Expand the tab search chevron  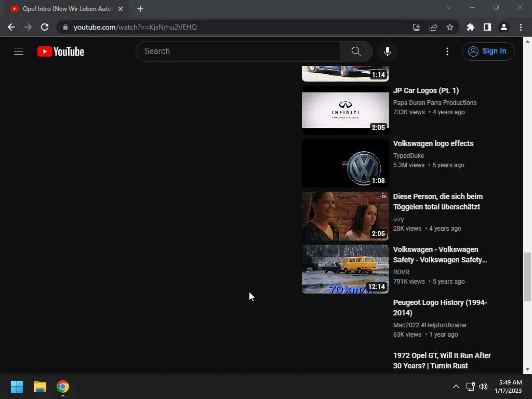coord(448,7)
